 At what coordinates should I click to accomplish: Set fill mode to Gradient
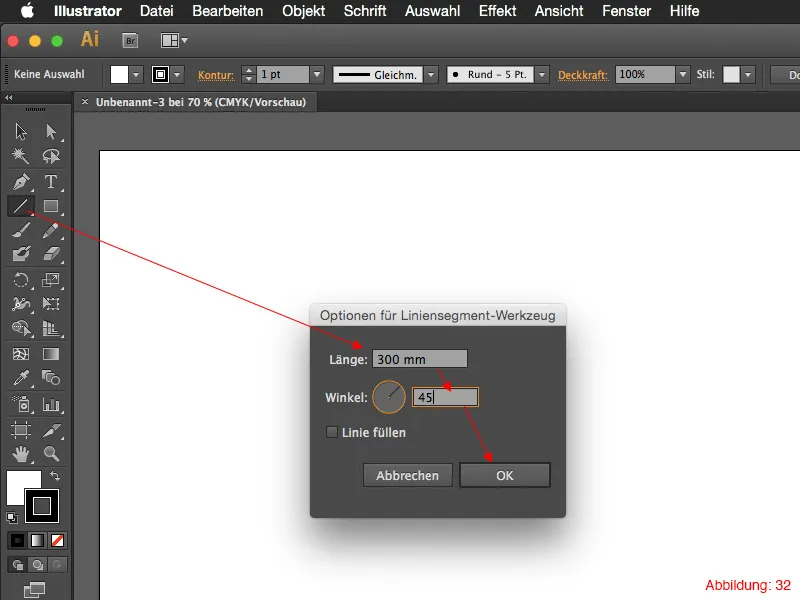click(x=37, y=540)
